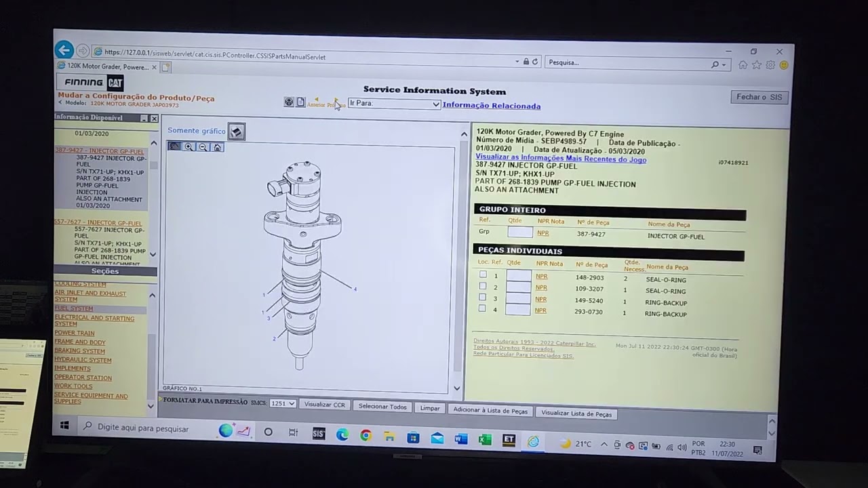Minimize the Informação Disponível panel
The image size is (868, 488).
(144, 119)
